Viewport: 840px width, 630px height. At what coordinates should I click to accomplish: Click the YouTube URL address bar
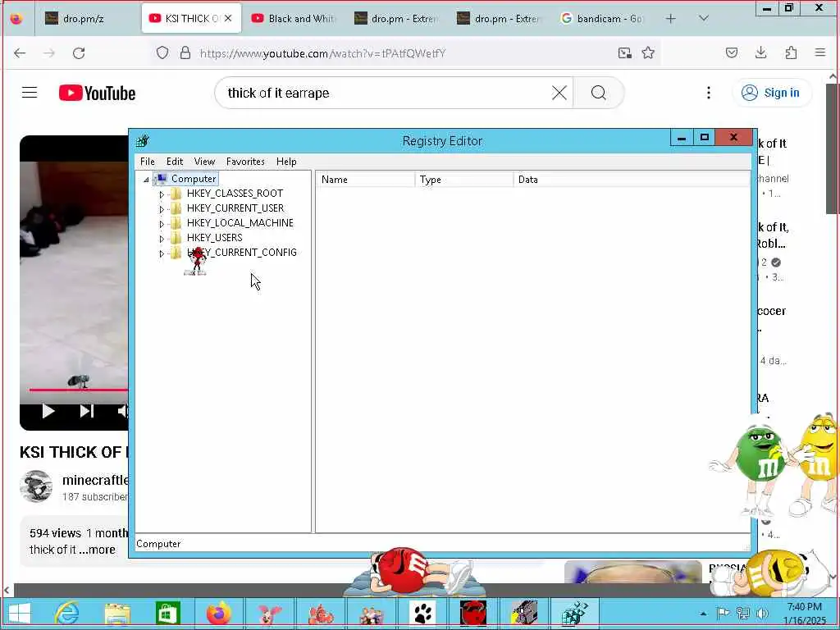point(323,53)
